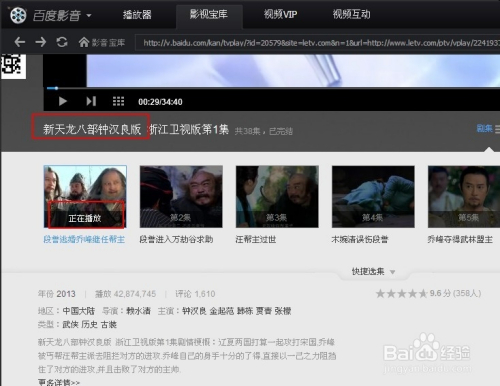Click link 段誉逃婚乔峰继任帮主
The image size is (500, 386).
tap(84, 239)
